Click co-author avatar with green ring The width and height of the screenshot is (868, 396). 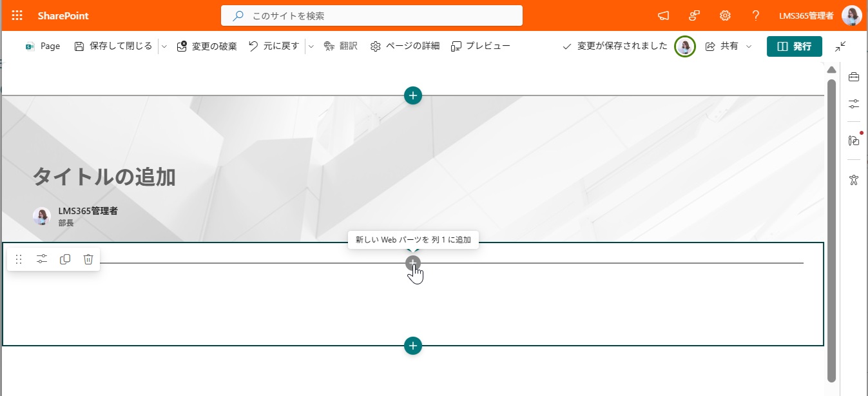point(685,46)
